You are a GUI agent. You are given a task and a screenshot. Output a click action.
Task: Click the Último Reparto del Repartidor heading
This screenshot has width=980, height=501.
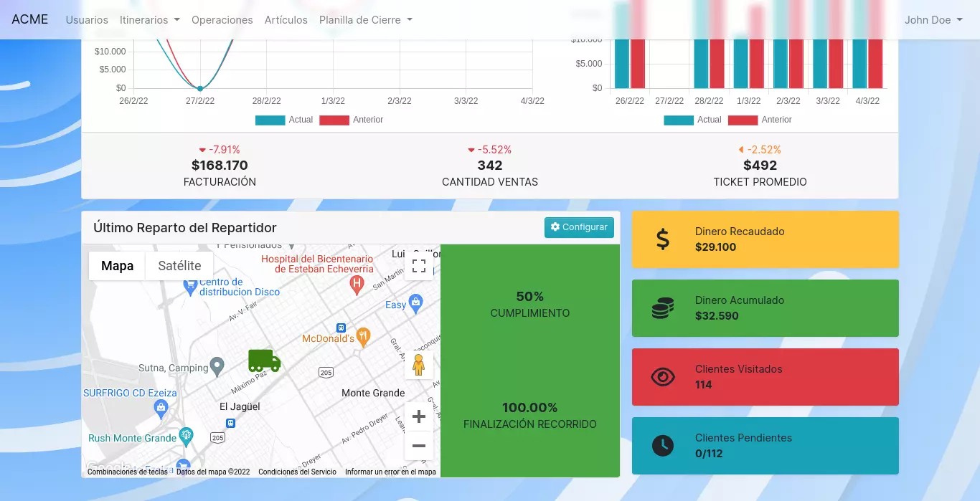point(185,228)
